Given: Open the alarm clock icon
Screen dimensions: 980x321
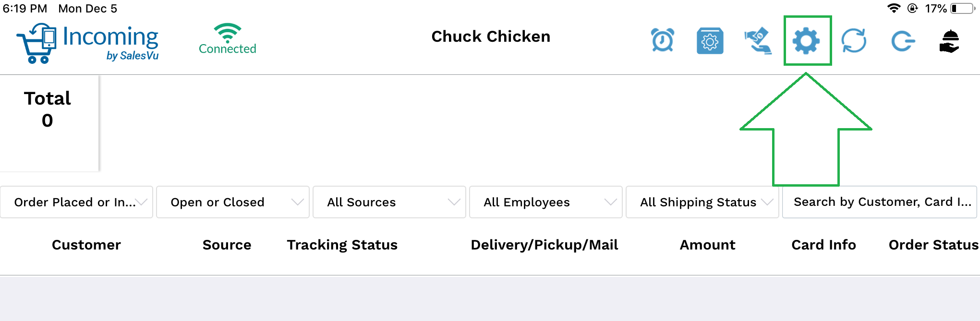Looking at the screenshot, I should point(663,40).
